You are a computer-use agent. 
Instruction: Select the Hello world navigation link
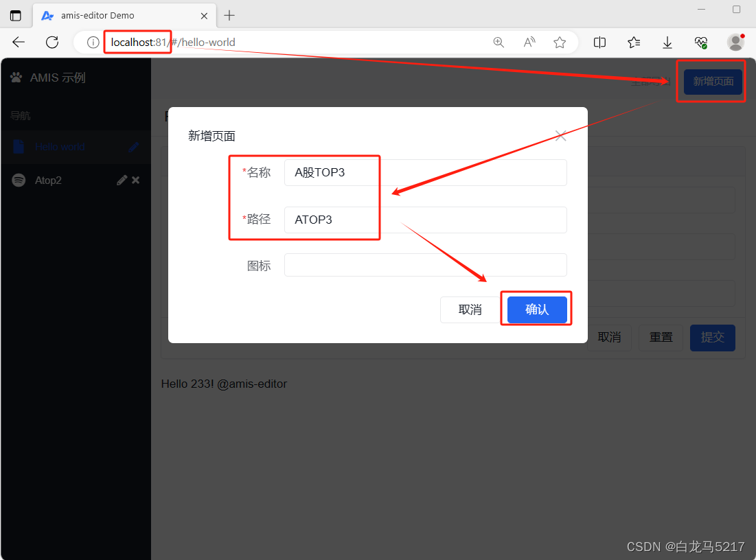point(58,146)
